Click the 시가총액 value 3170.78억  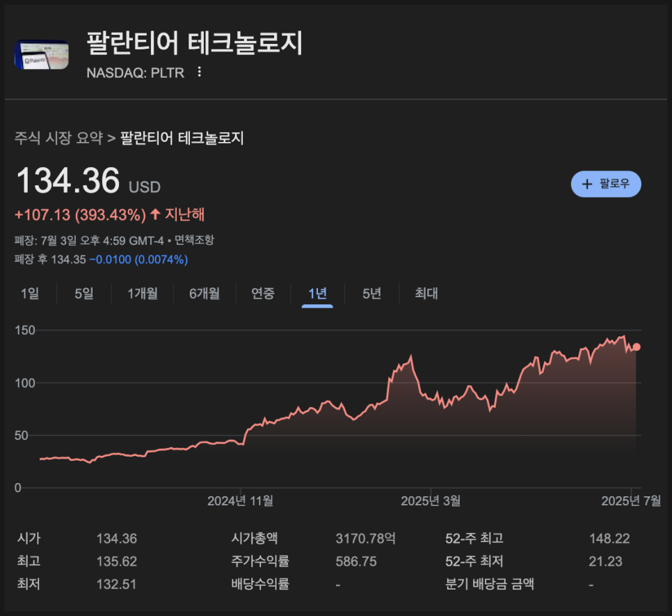coord(366,539)
